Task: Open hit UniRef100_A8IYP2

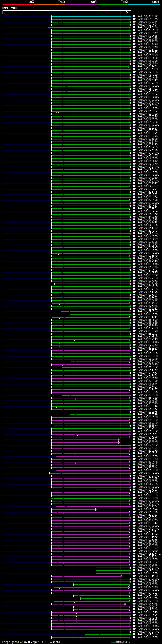Action: tap(145, 16)
